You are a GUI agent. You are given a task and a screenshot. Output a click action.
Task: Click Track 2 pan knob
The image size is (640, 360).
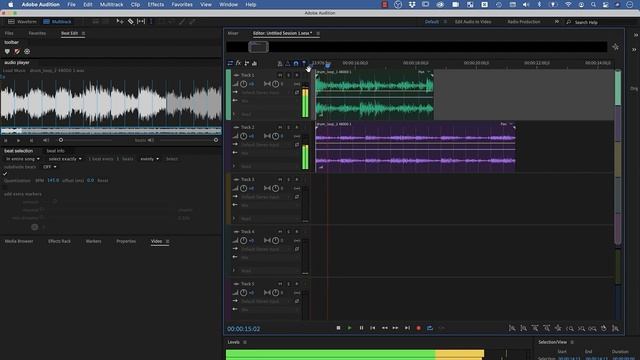[x=276, y=136]
